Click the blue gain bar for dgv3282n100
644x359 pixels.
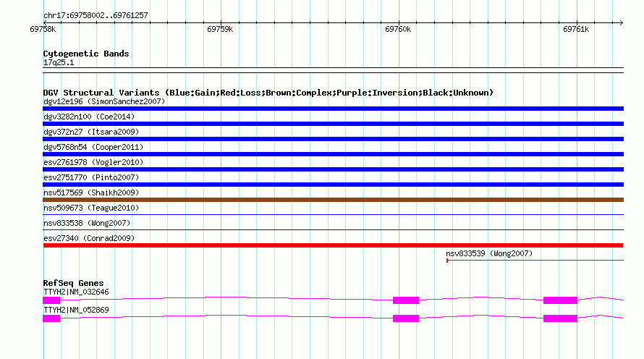click(333, 124)
